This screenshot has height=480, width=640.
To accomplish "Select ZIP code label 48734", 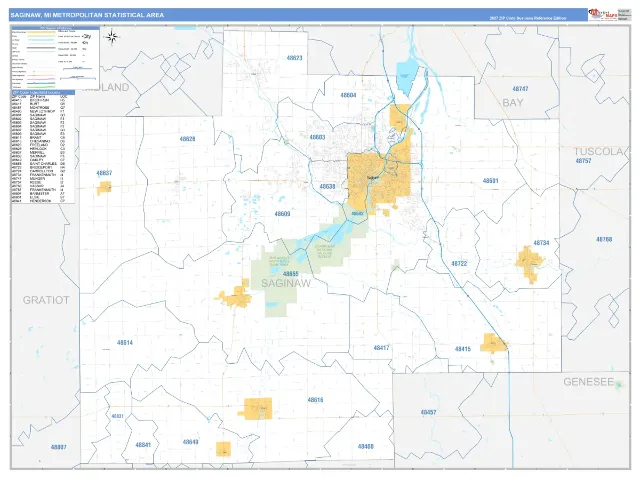I will [x=541, y=243].
